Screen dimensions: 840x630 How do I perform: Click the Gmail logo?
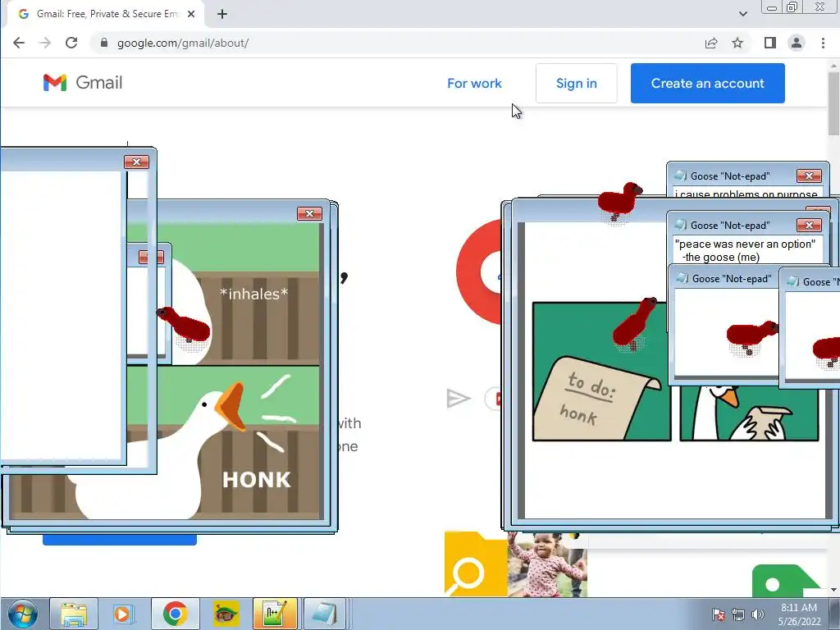83,83
